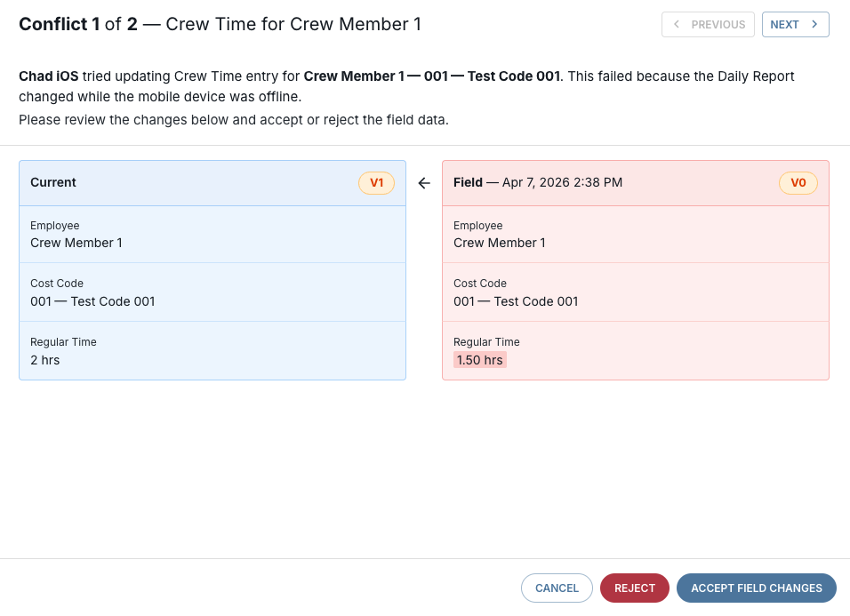Accept field changes
The width and height of the screenshot is (850, 616).
tap(756, 588)
